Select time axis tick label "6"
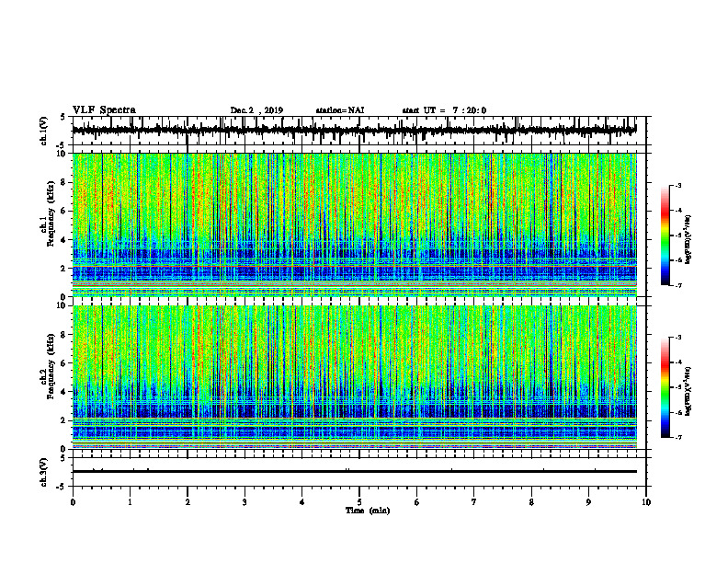The image size is (728, 563). pos(417,502)
